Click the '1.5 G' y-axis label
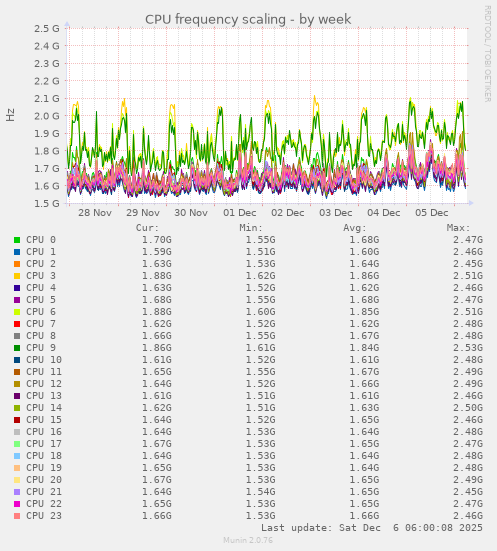Viewport: 497px width, 551px height. coord(47,203)
